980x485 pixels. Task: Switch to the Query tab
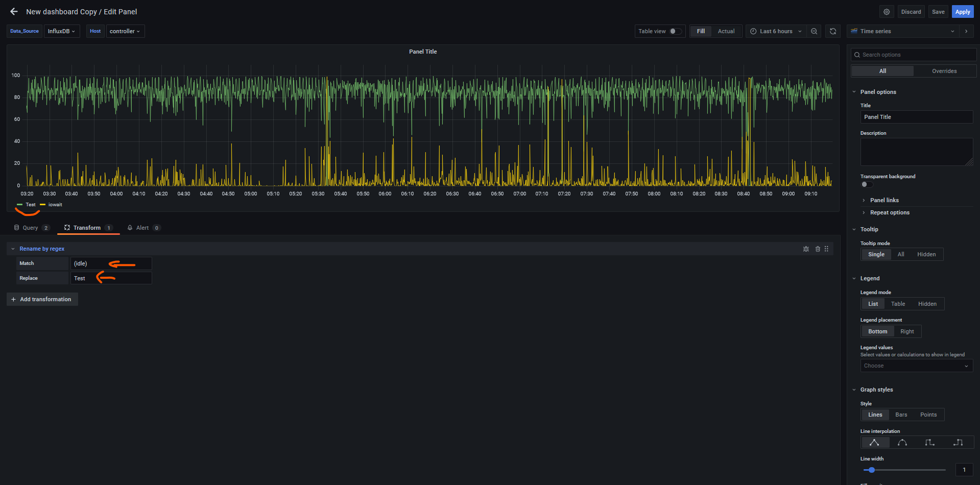tap(31, 228)
